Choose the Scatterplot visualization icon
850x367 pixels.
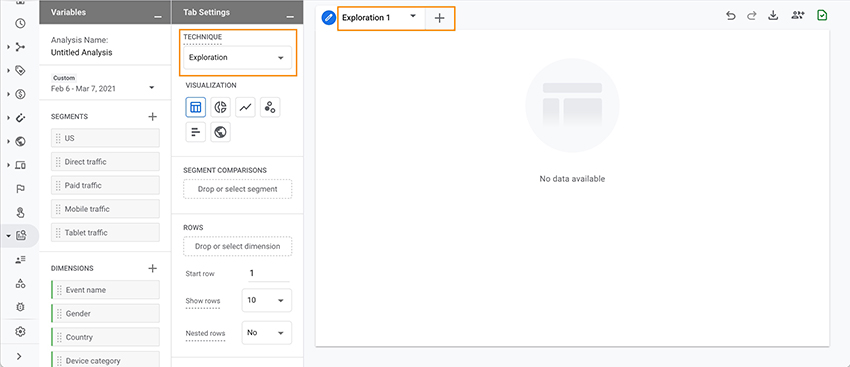point(270,107)
